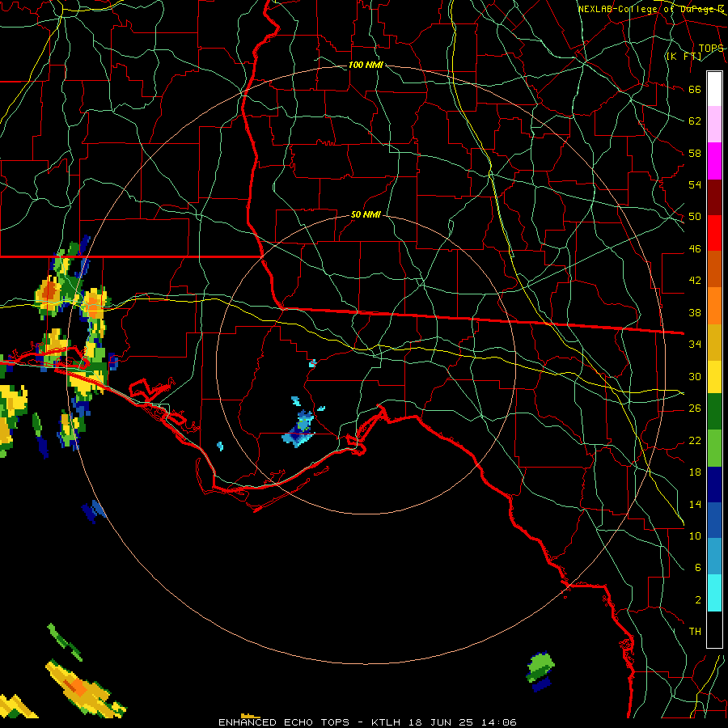Click the navy legend swatch near 18
This screenshot has width=728, height=728.
(x=714, y=485)
